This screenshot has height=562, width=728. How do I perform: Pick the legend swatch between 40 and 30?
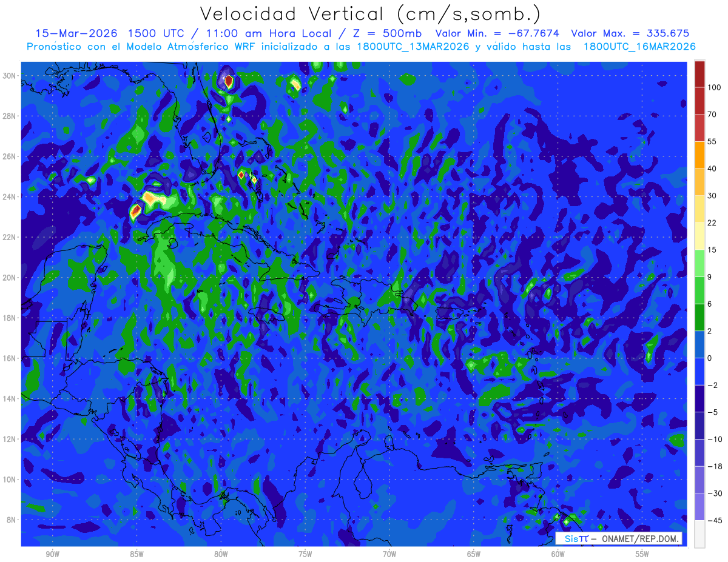click(x=699, y=181)
